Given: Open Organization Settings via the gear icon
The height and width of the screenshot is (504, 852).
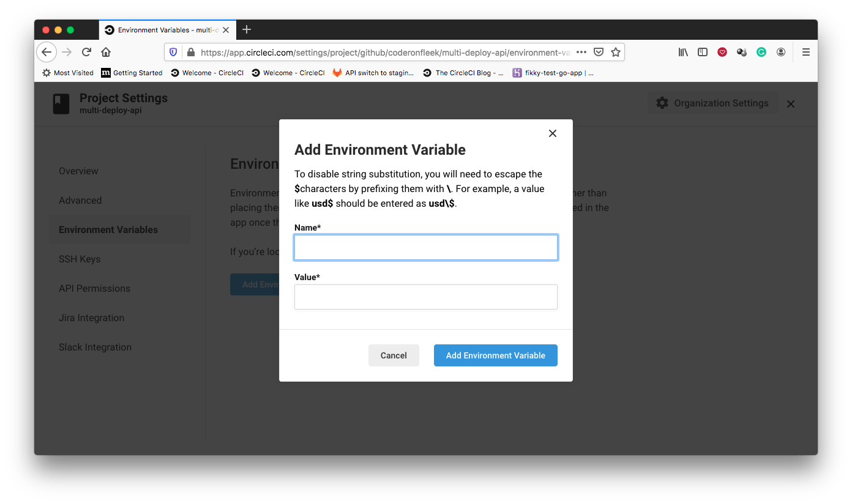Looking at the screenshot, I should click(x=662, y=103).
